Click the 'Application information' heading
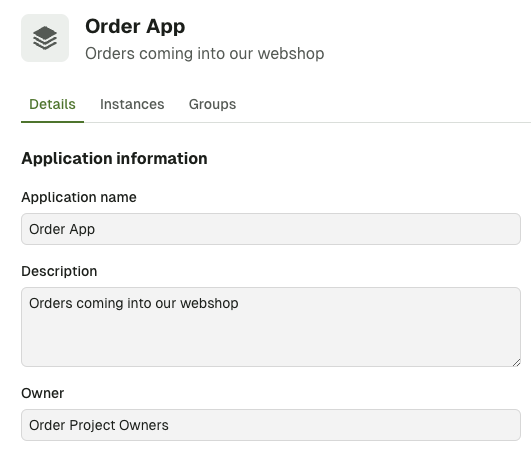Image resolution: width=531 pixels, height=460 pixels. [x=114, y=159]
